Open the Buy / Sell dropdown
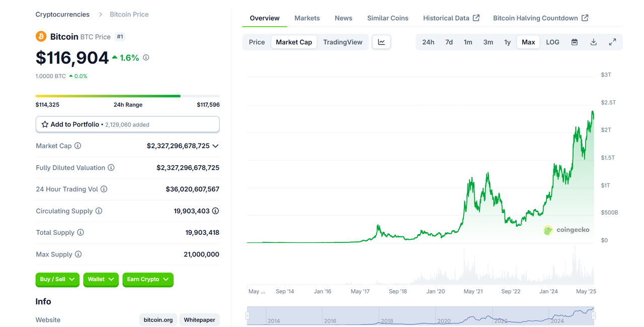The height and width of the screenshot is (327, 644). click(57, 279)
